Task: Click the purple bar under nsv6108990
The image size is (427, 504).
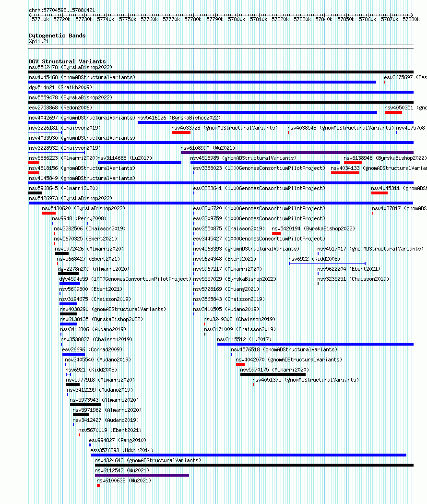Action: pyautogui.click(x=297, y=153)
